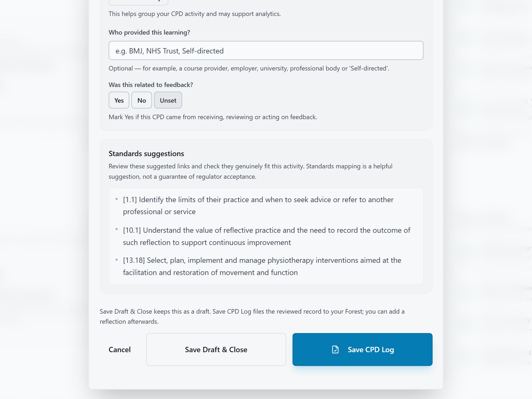Screen dimensions: 532x399
Task: Click the bullet beside standard 10.1
Action: (117, 229)
